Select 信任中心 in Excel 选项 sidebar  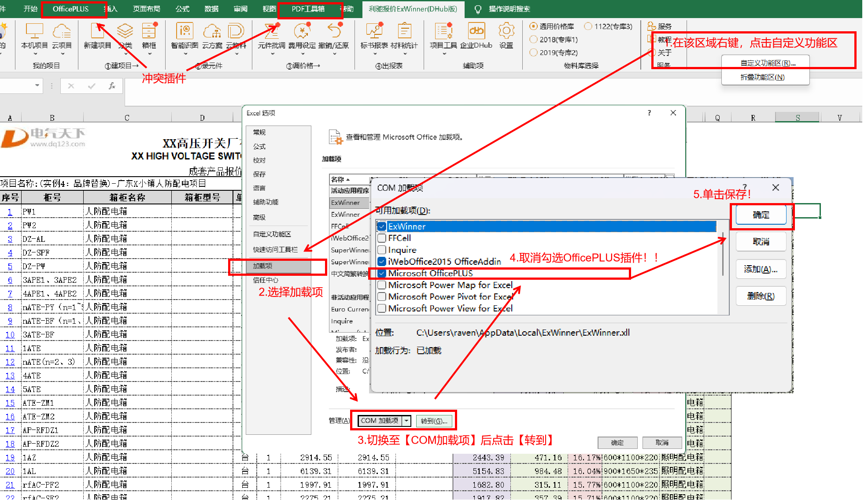click(278, 280)
